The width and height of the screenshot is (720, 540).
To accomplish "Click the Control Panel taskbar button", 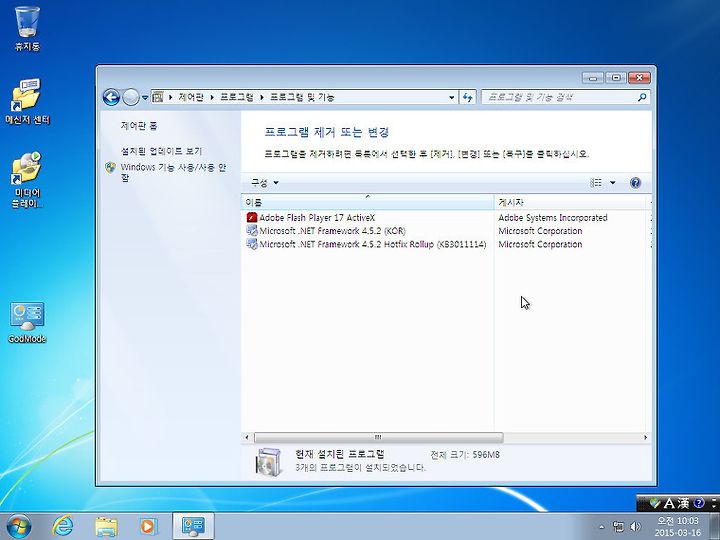I will click(193, 526).
